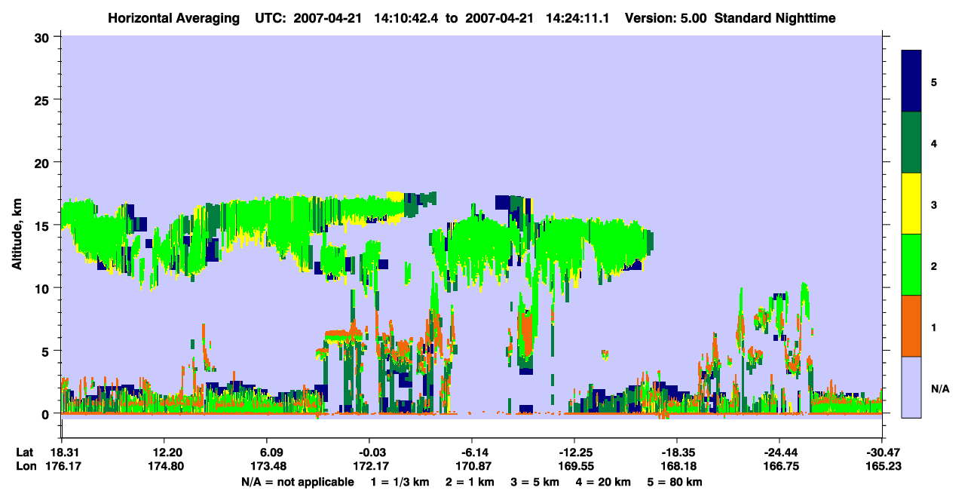Click the latitude value 6.09

[x=271, y=452]
